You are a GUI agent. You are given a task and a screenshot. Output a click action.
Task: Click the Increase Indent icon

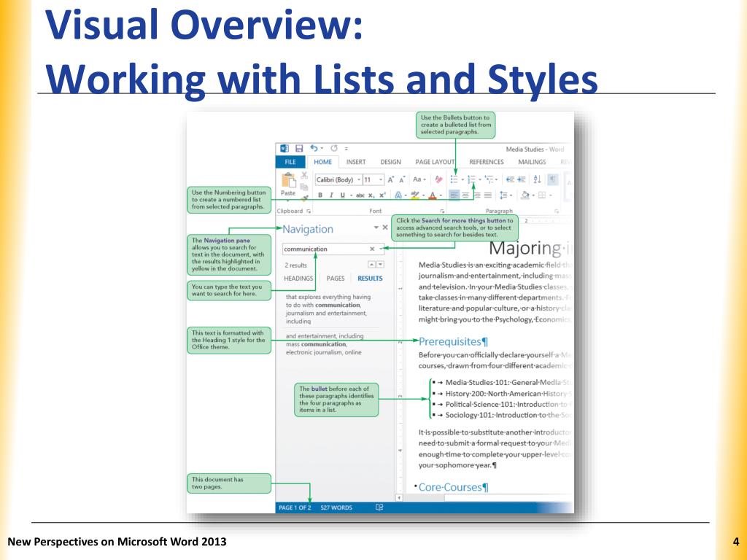click(x=521, y=179)
